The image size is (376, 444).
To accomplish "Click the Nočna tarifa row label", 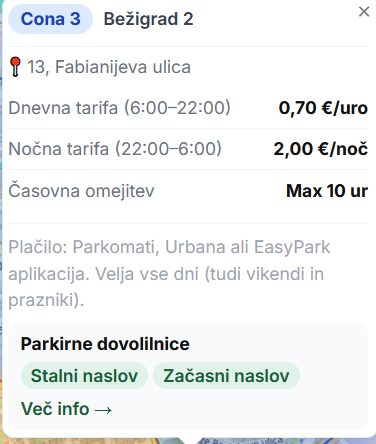I will coord(115,149).
